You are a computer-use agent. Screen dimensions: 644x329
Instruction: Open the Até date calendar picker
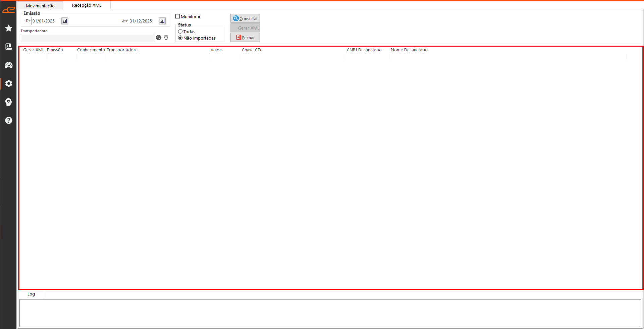point(162,21)
